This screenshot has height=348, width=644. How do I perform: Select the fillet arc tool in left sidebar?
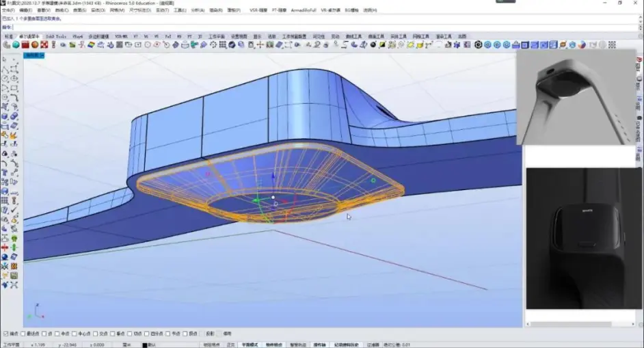pos(14,97)
